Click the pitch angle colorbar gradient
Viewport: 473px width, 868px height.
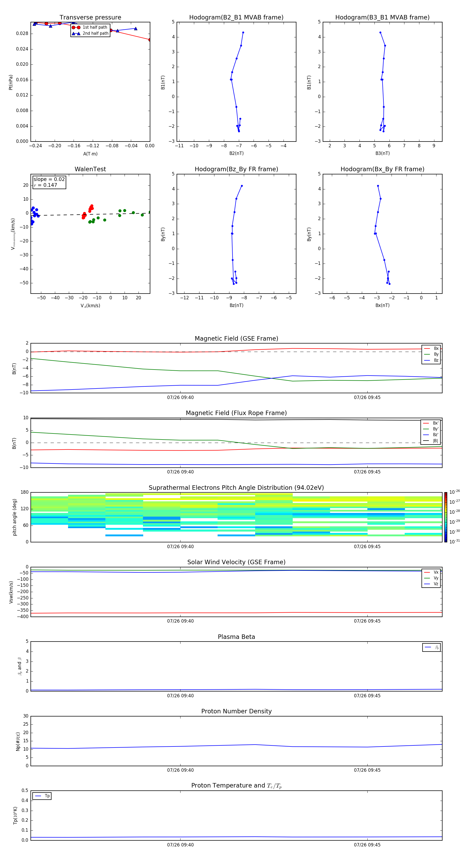click(x=445, y=517)
